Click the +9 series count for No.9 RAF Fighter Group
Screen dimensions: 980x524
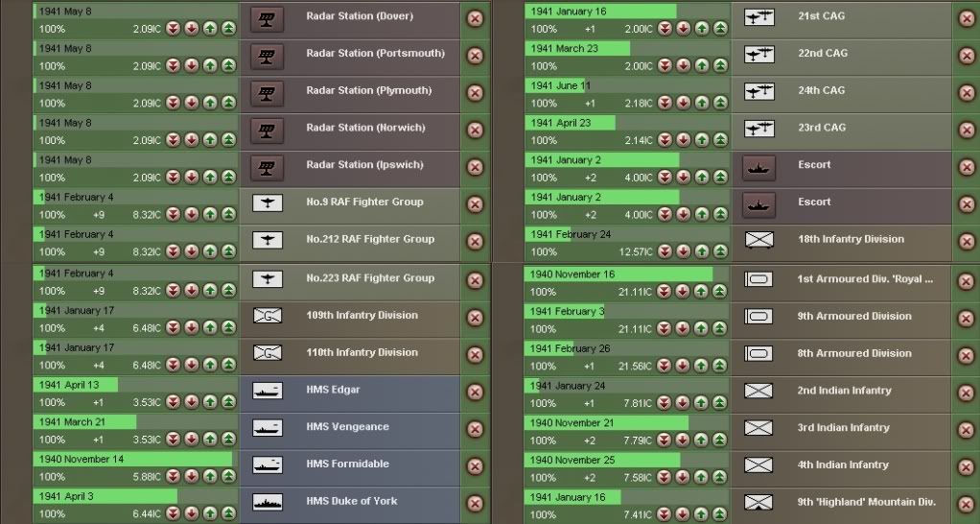(98, 214)
